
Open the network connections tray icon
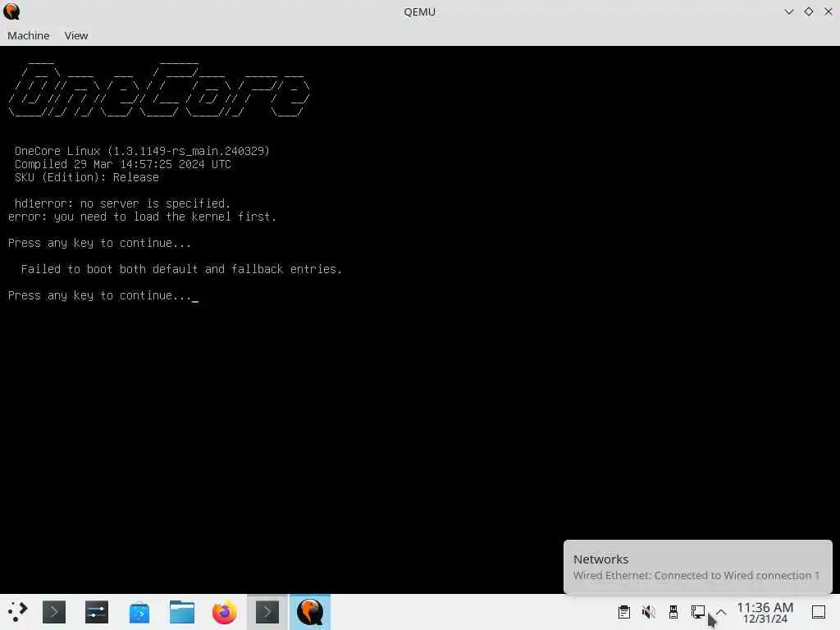(698, 612)
